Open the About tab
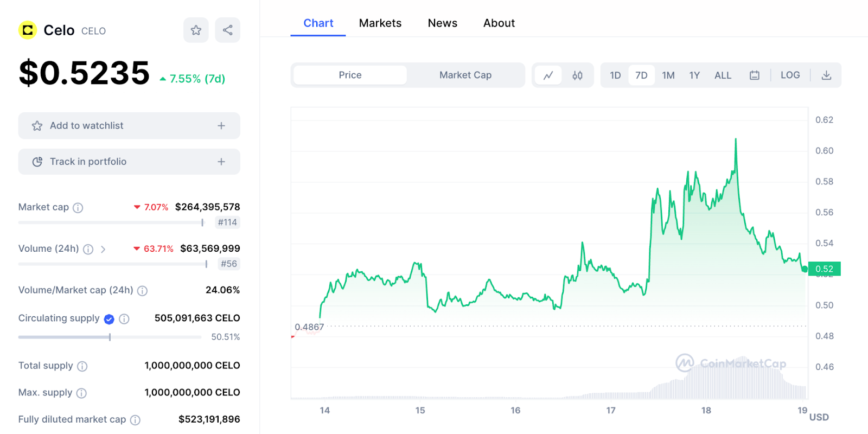This screenshot has height=434, width=868. coord(499,23)
